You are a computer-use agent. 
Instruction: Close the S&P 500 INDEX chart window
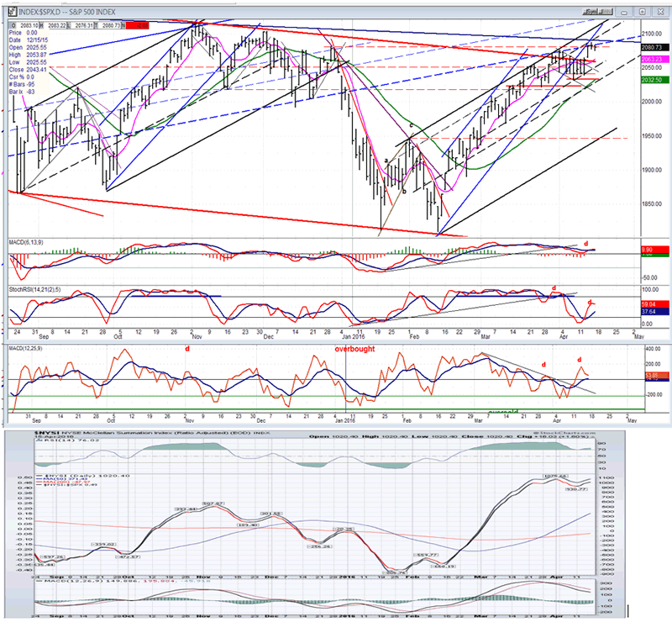[660, 12]
